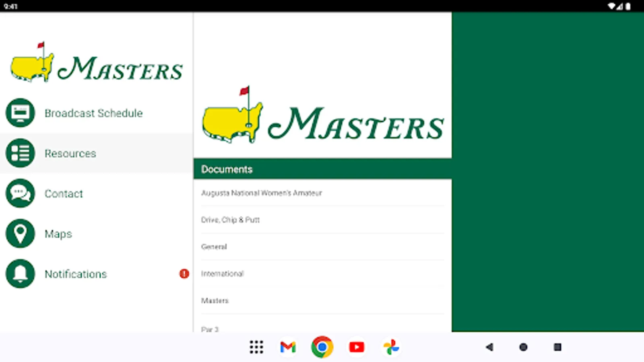Screen dimensions: 644x362
Task: Tap the Contact speech bubble icon
Action: (x=20, y=193)
